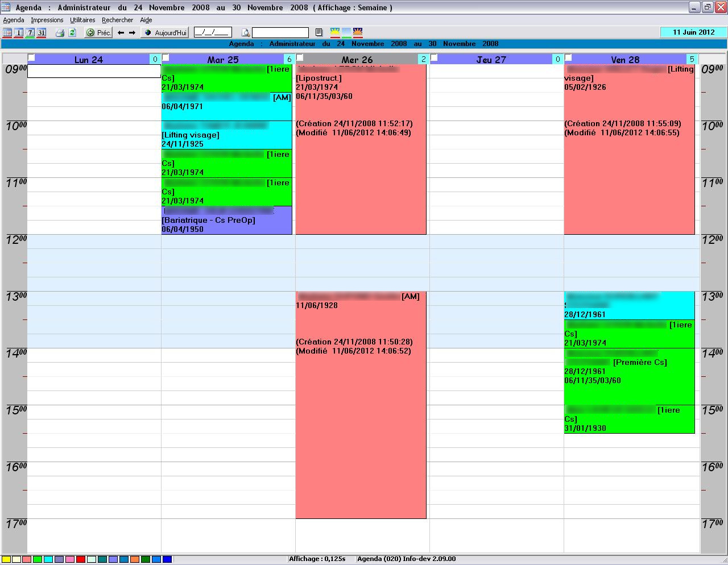Show evening hours with the sunset icon

[x=358, y=32]
